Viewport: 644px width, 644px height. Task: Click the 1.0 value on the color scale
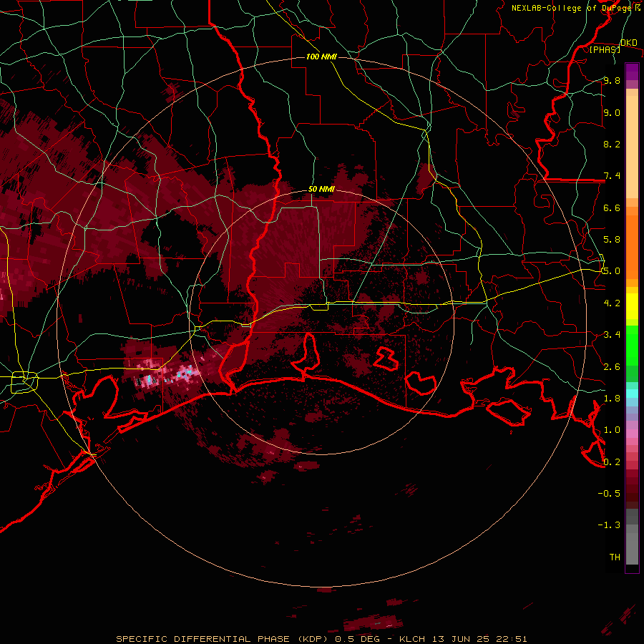[x=612, y=430]
